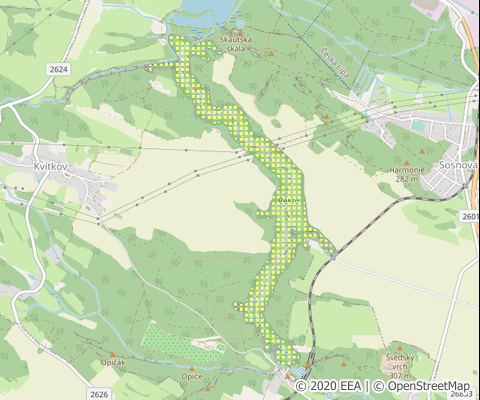Click the 2624 road number shield
The image size is (480, 400).
click(x=58, y=69)
